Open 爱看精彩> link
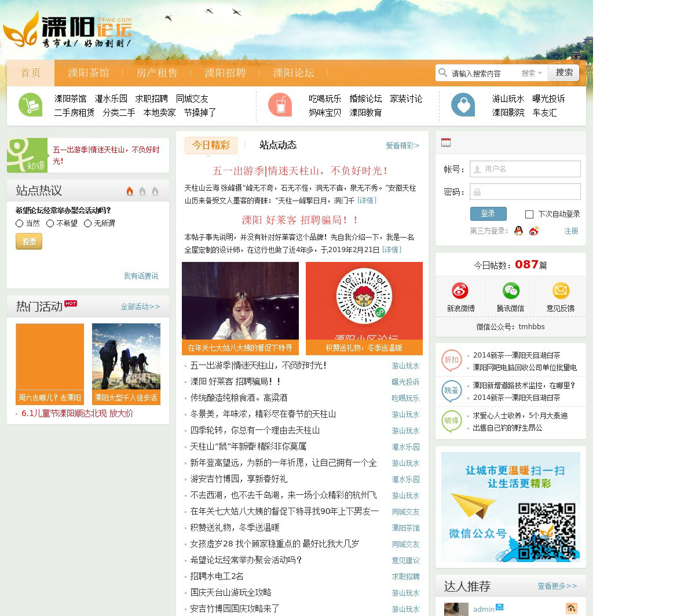 coord(403,145)
